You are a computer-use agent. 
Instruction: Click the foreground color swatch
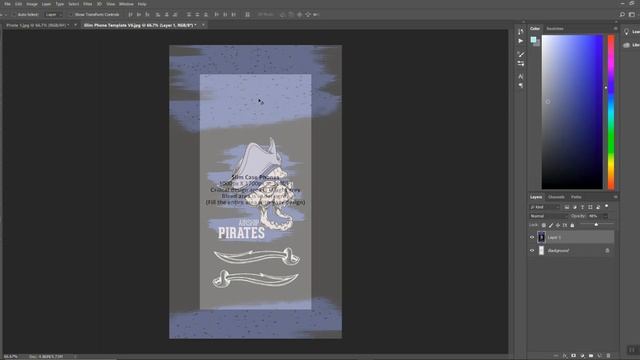pyautogui.click(x=533, y=40)
